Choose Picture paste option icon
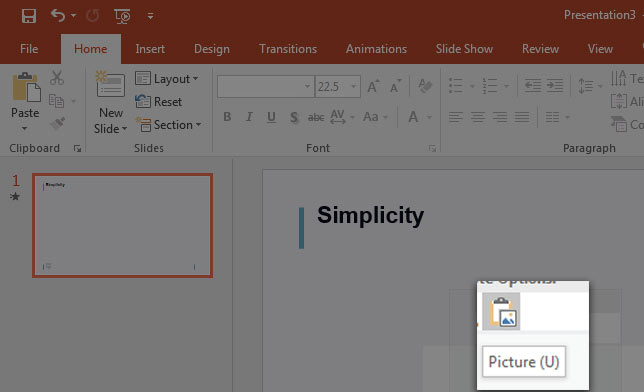 [x=501, y=311]
